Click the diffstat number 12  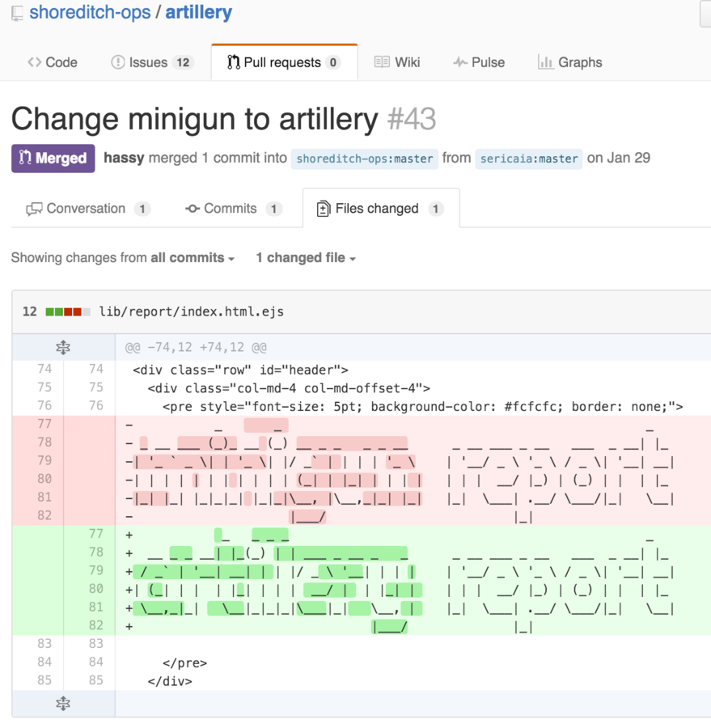[30, 311]
